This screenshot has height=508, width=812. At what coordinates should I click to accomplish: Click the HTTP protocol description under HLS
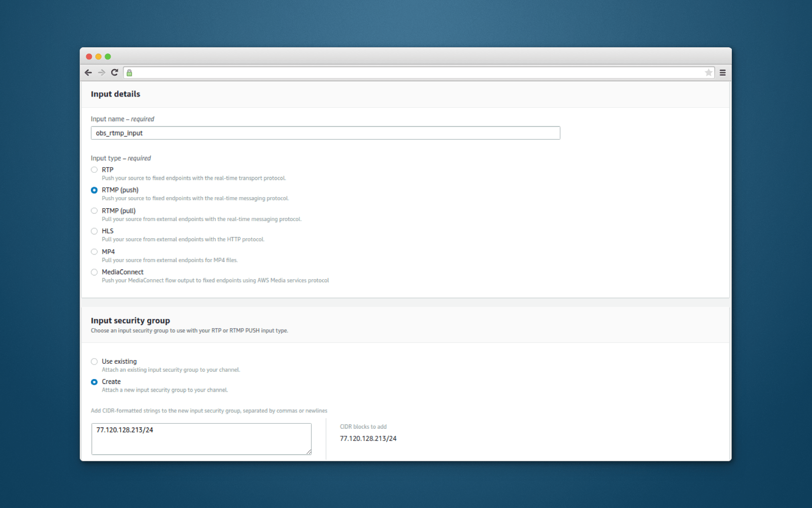183,239
